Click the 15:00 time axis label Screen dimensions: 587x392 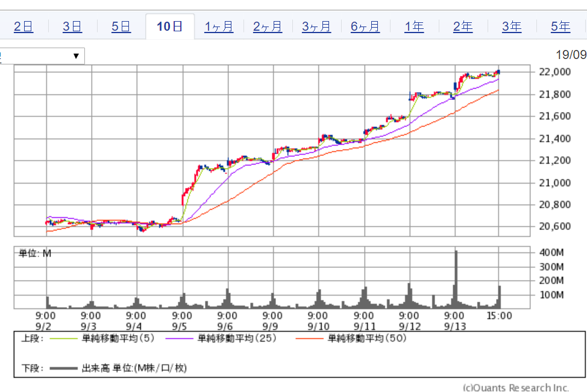[x=499, y=316]
